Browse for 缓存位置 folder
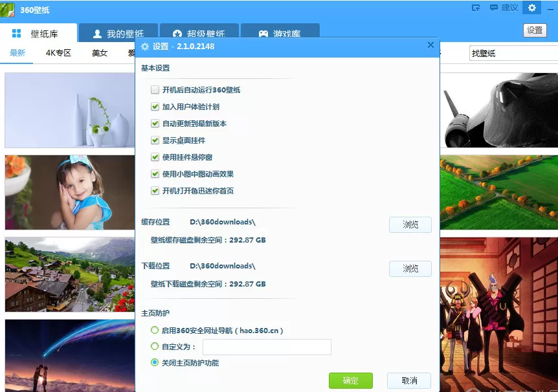 tap(410, 224)
